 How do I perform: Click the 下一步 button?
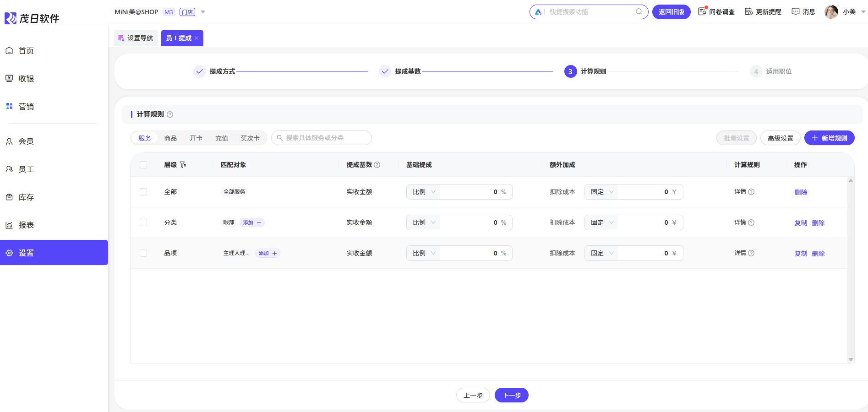[512, 396]
